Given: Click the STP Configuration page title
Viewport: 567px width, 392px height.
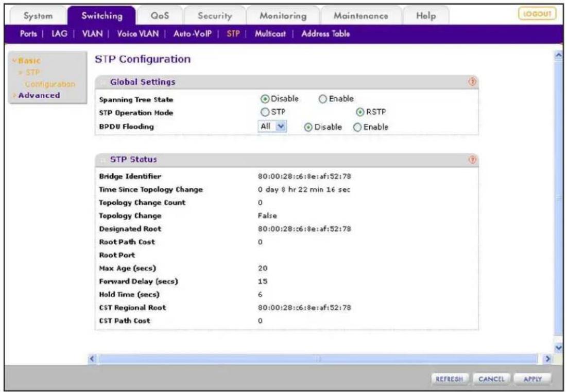Looking at the screenshot, I should pyautogui.click(x=143, y=59).
